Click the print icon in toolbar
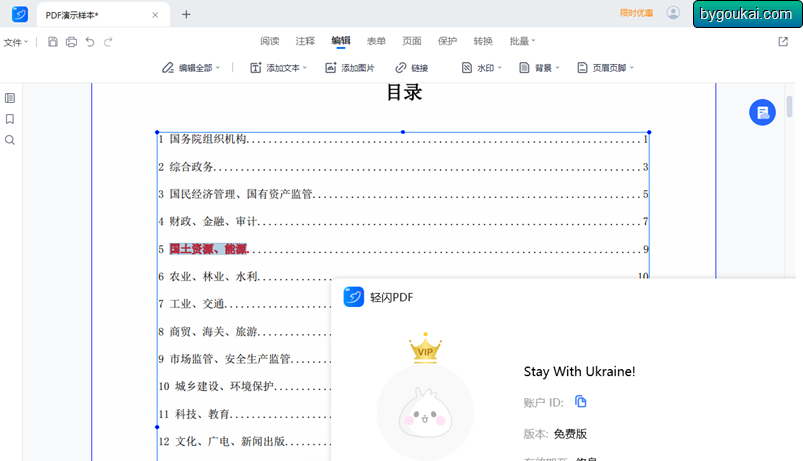803x461 pixels. click(x=72, y=42)
